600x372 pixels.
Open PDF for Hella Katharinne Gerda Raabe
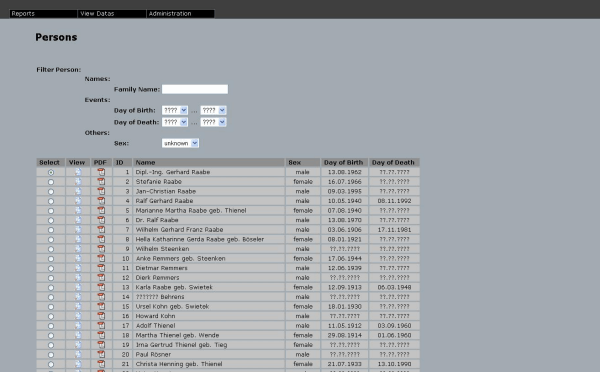101,239
